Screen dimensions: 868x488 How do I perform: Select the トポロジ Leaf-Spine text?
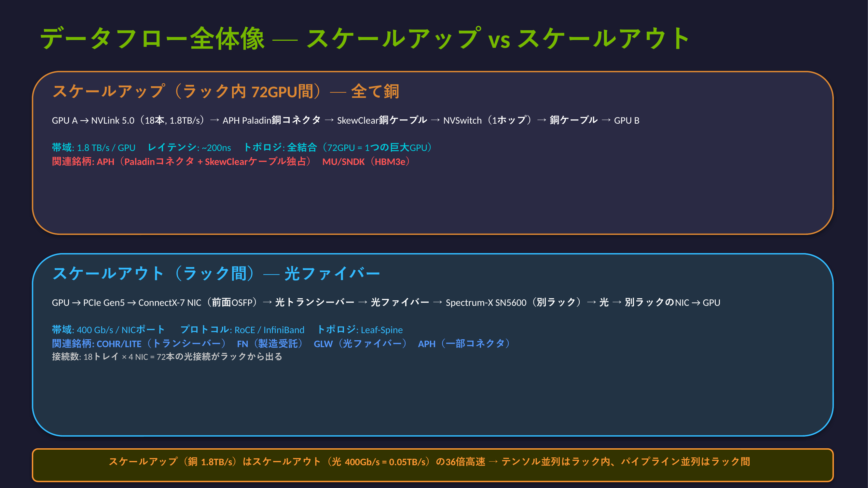pos(360,330)
